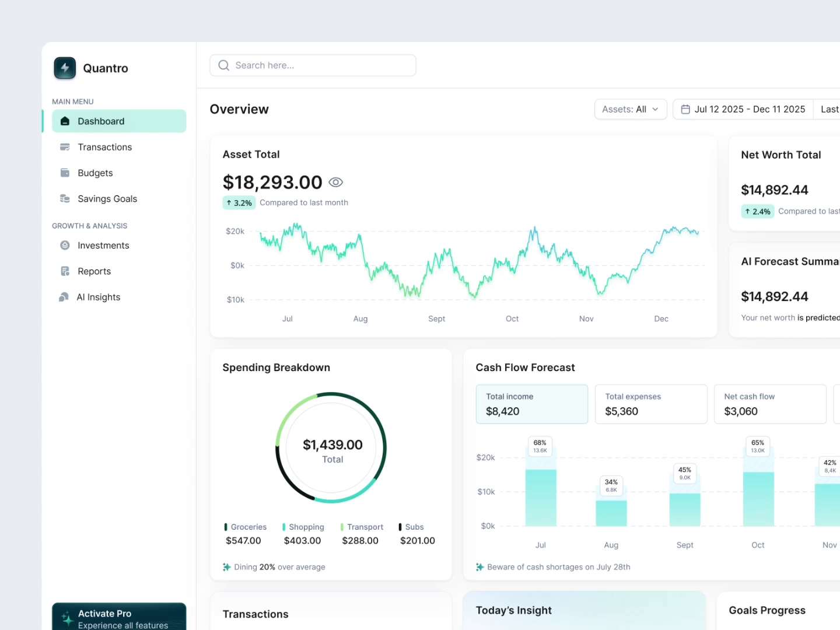
Task: Open the Goals Progress section
Action: click(x=766, y=610)
